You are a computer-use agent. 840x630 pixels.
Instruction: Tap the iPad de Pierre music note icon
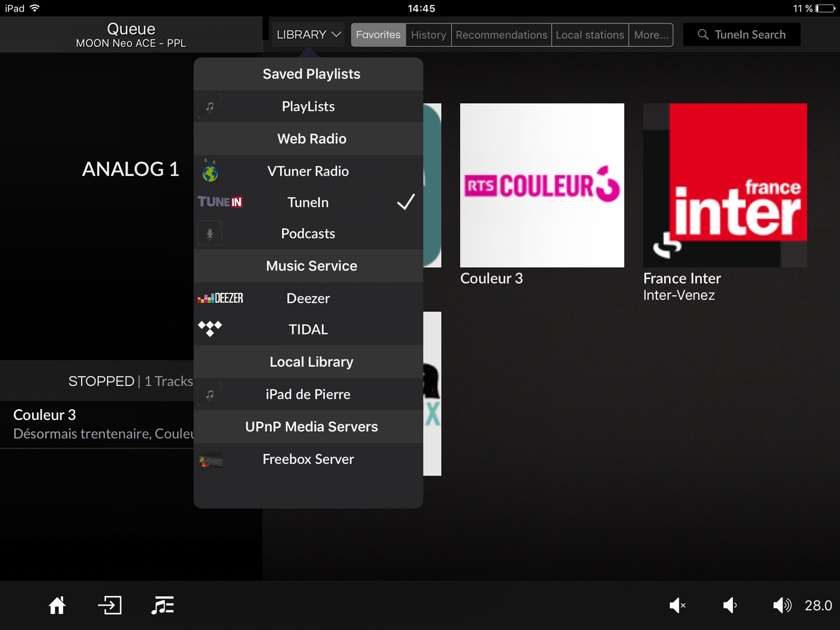(x=210, y=394)
